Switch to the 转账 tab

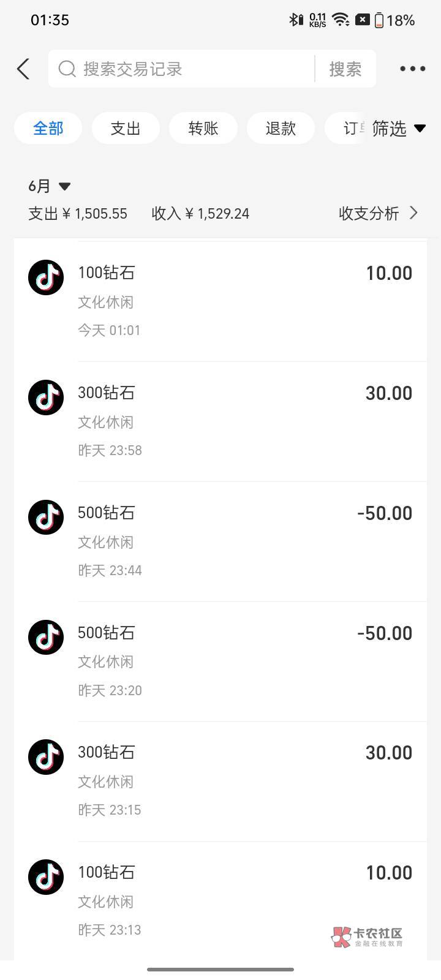click(203, 129)
